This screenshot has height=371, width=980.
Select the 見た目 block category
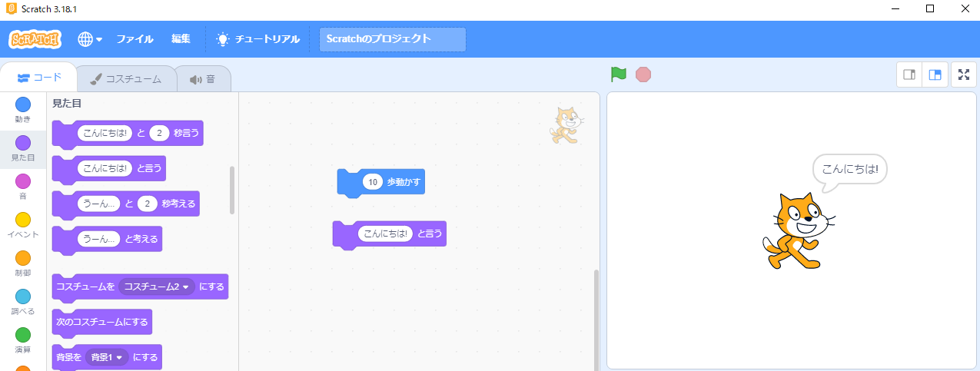23,149
